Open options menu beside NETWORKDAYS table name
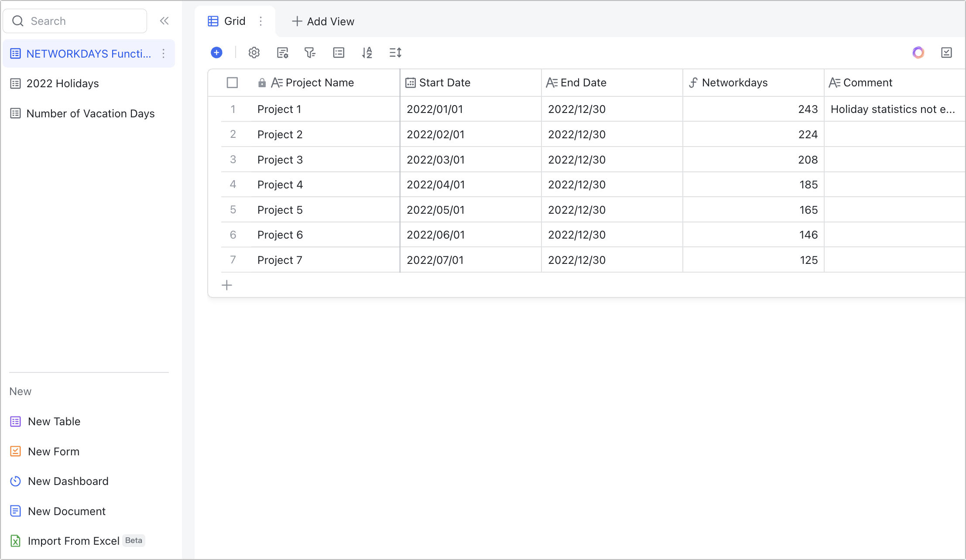Viewport: 966px width, 560px height. (164, 53)
